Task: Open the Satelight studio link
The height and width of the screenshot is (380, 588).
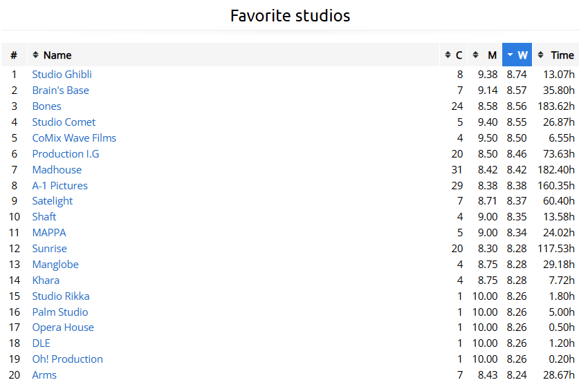Action: 53,201
